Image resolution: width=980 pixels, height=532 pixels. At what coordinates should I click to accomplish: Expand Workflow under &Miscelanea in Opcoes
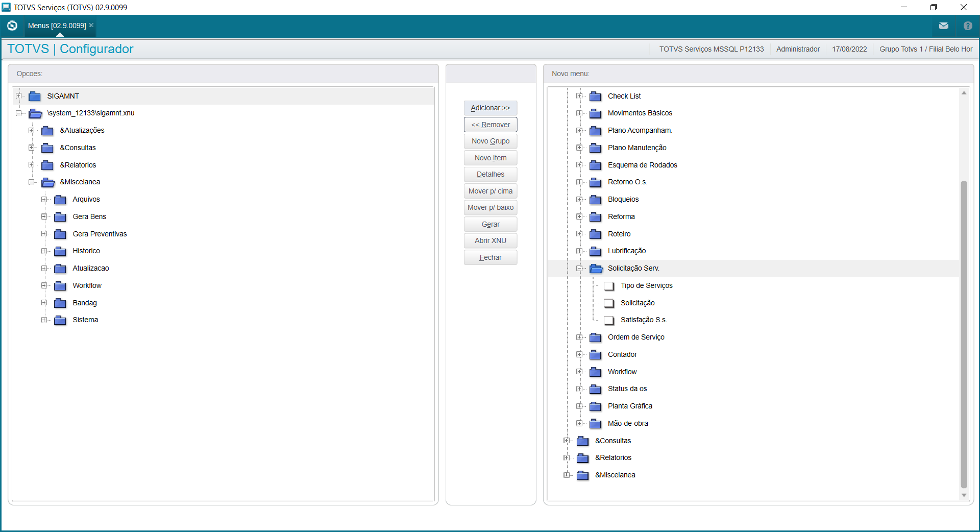pos(44,285)
